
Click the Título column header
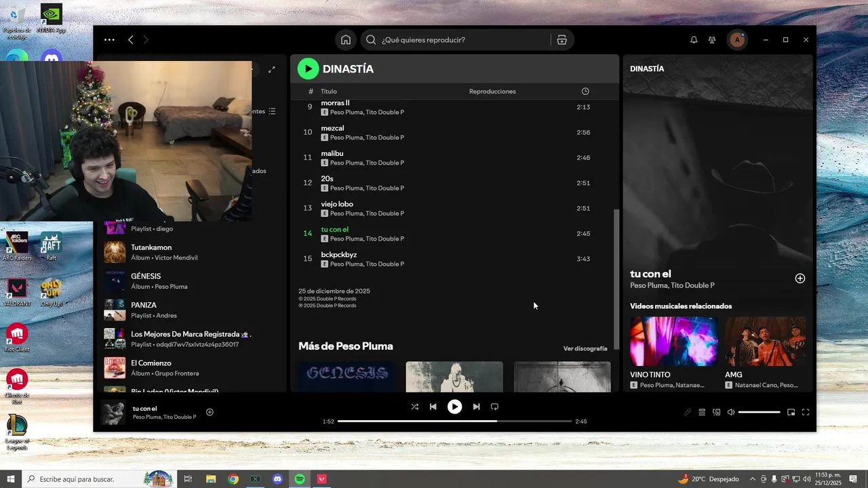329,91
